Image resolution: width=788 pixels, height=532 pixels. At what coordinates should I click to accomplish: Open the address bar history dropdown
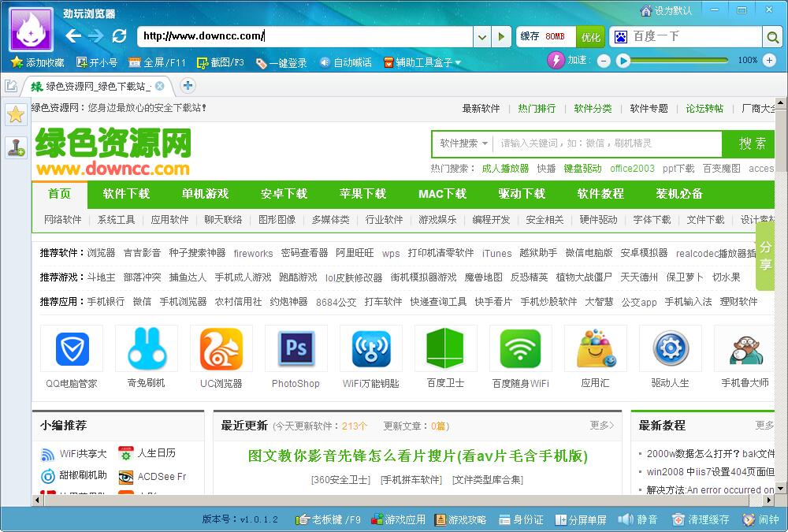point(481,36)
